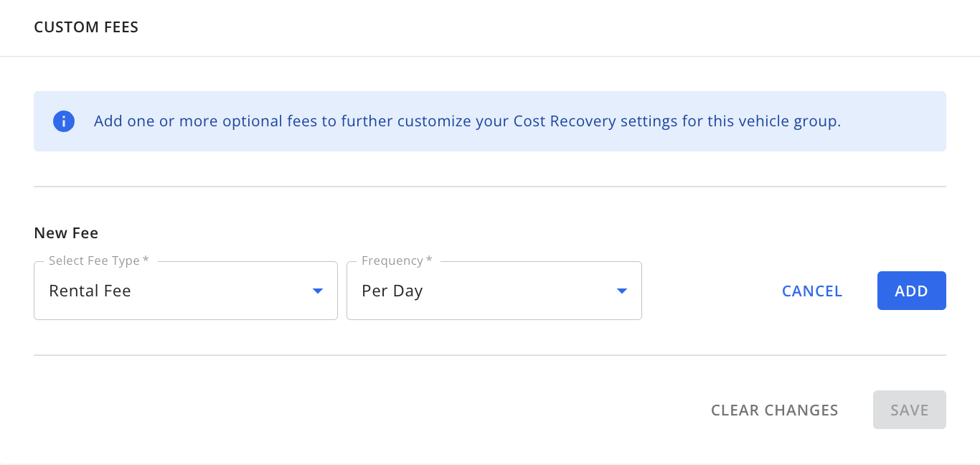The image size is (980, 465).
Task: Click CLEAR CHANGES
Action: [774, 410]
